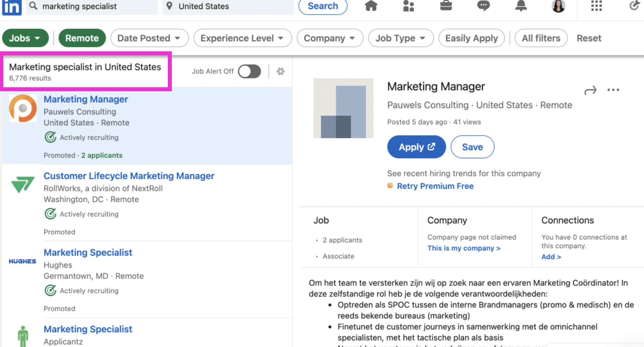Click the magnifier icon in search box
Screen dimensions: 644x347
pos(33,6)
